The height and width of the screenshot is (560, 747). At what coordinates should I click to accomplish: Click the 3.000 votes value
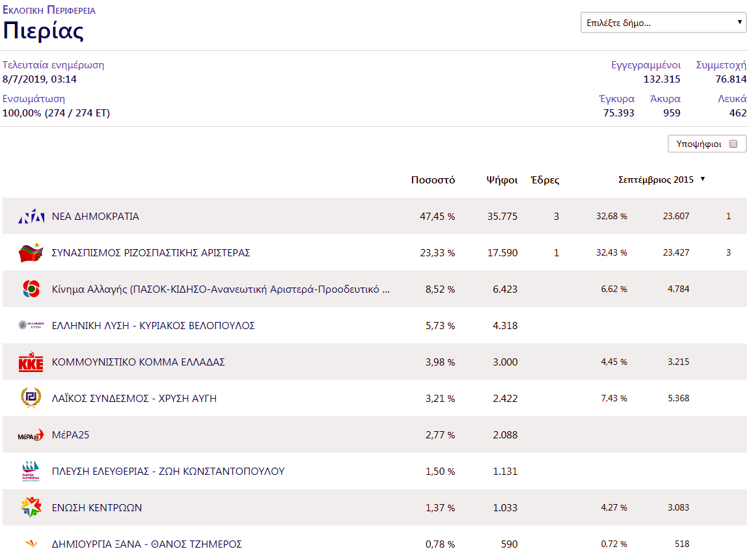point(505,362)
